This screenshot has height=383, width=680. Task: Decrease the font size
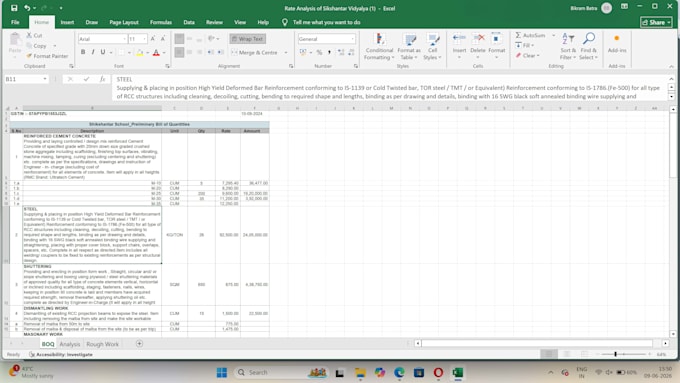[x=163, y=39]
